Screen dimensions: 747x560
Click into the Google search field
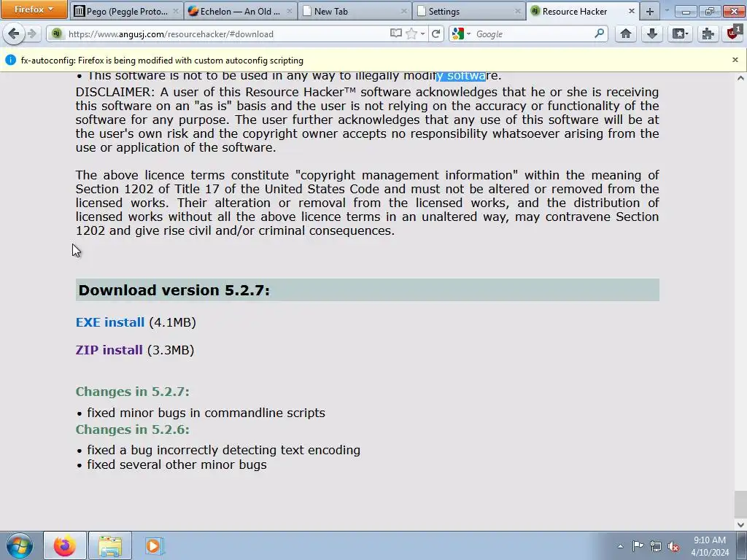[x=533, y=34]
